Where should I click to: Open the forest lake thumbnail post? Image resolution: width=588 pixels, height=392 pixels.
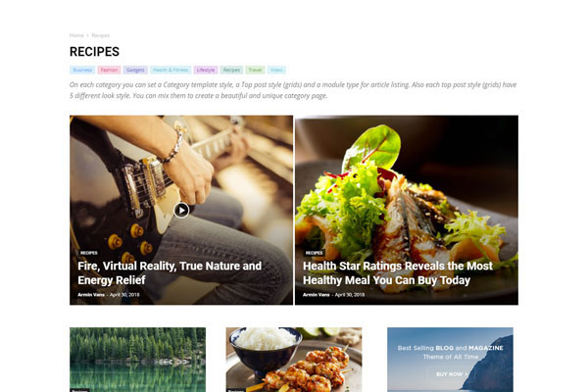click(137, 360)
